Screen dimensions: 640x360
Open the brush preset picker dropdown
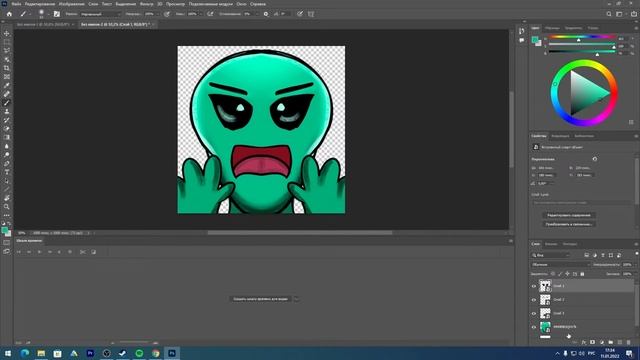pyautogui.click(x=48, y=14)
